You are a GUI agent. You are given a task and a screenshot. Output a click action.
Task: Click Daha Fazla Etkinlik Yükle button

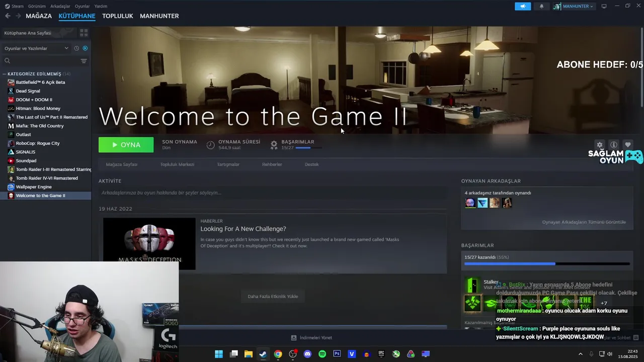click(273, 296)
